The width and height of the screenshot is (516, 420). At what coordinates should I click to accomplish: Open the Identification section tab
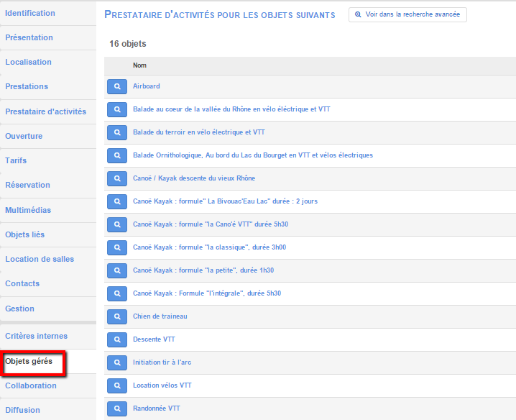pyautogui.click(x=48, y=13)
